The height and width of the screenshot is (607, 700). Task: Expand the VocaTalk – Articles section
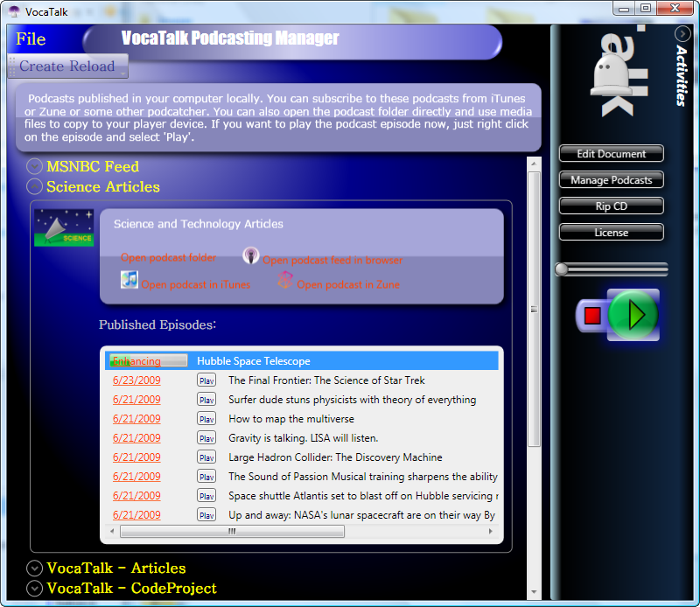point(34,569)
